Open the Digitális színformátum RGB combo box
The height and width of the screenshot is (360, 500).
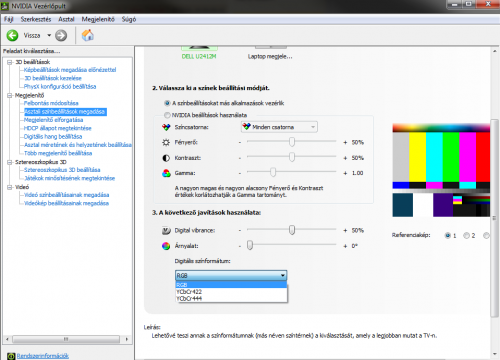[231, 275]
